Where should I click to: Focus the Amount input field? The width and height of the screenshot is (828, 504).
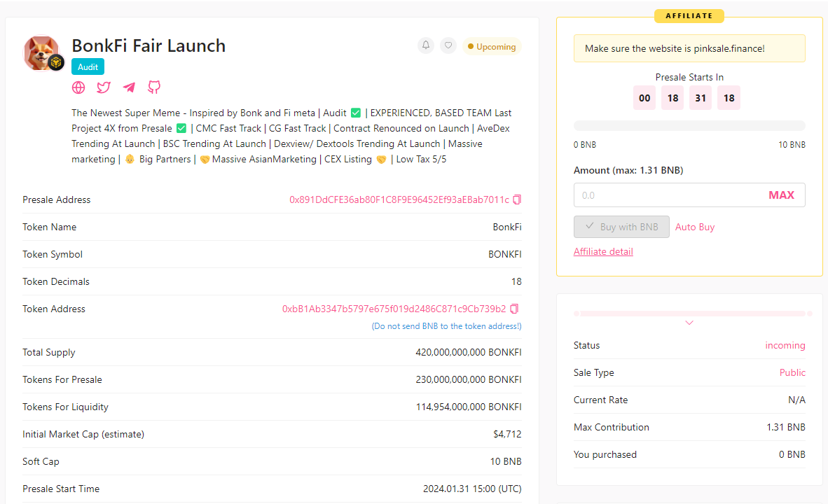coord(689,195)
